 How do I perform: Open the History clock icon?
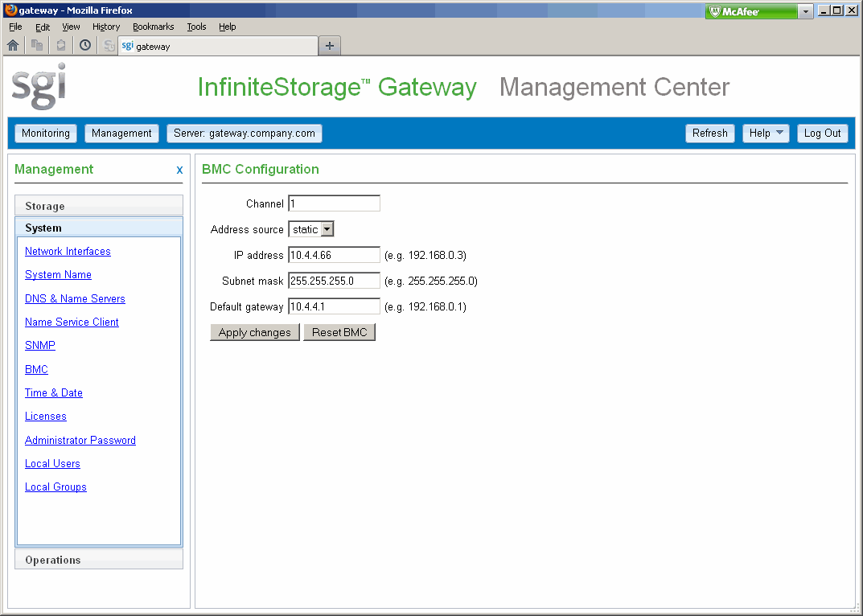[x=85, y=46]
